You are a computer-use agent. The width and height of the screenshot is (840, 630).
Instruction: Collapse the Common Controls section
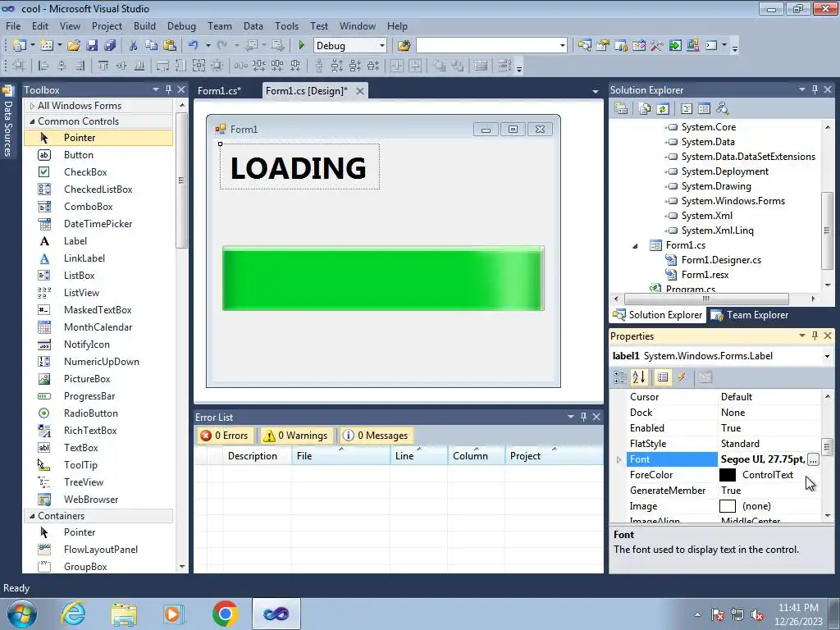click(x=32, y=121)
